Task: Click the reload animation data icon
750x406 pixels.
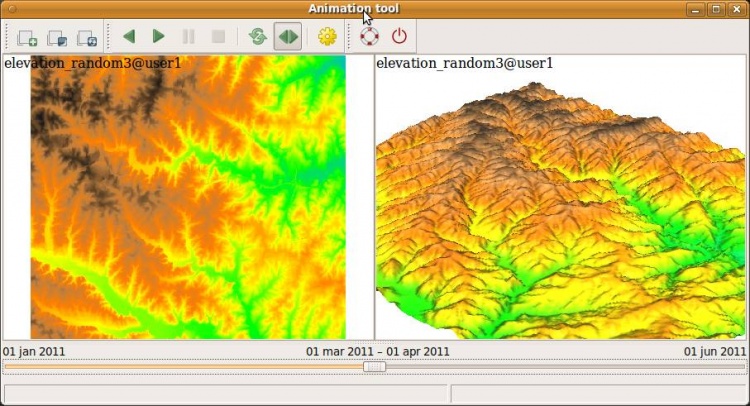Action: 87,37
